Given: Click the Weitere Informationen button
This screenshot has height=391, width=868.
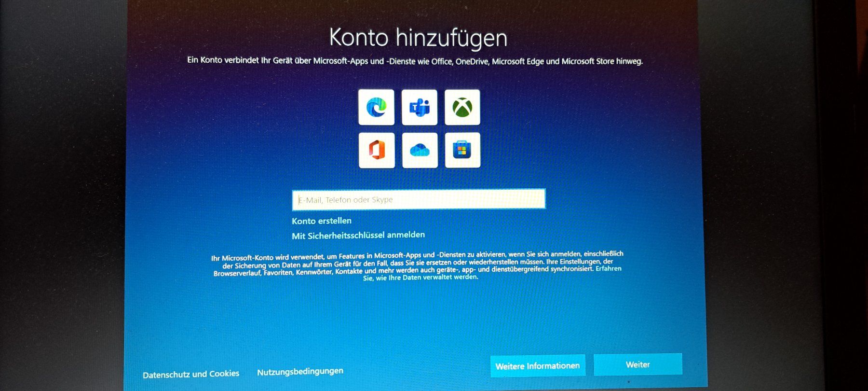Looking at the screenshot, I should pyautogui.click(x=538, y=366).
